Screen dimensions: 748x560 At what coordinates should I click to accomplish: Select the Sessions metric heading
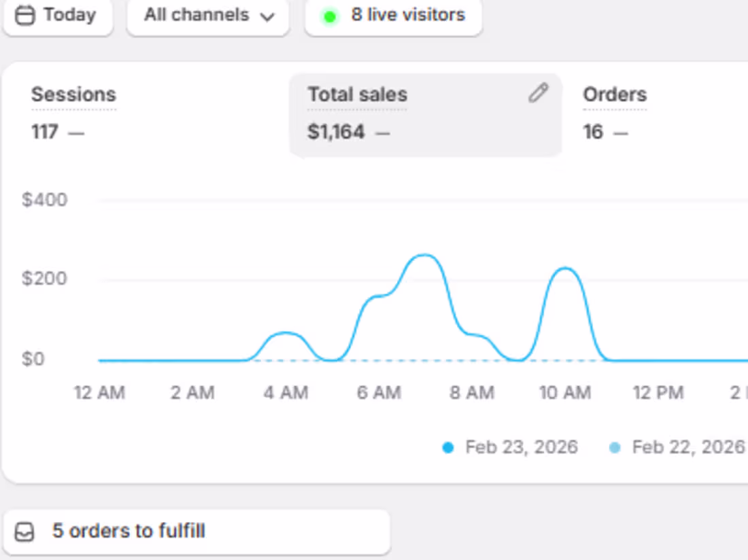click(73, 94)
